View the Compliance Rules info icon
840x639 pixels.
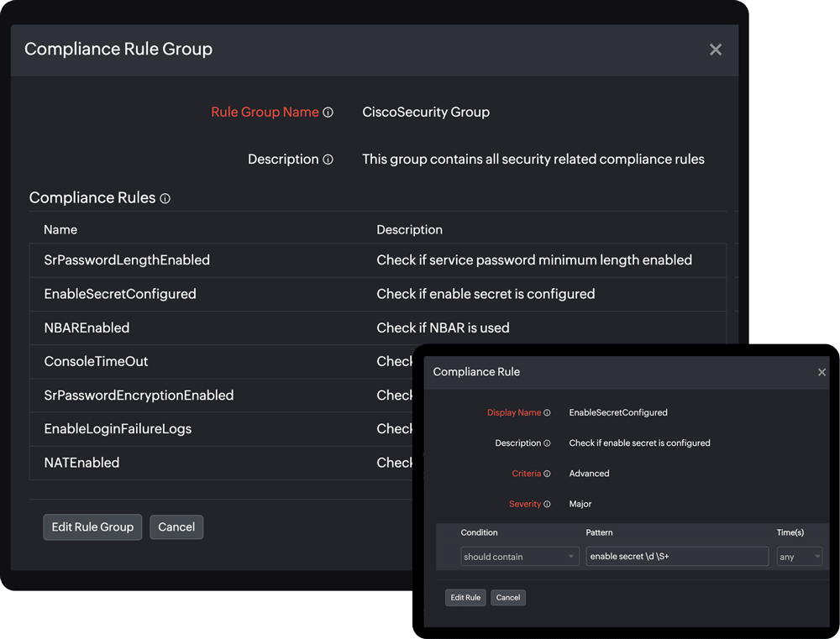click(165, 198)
